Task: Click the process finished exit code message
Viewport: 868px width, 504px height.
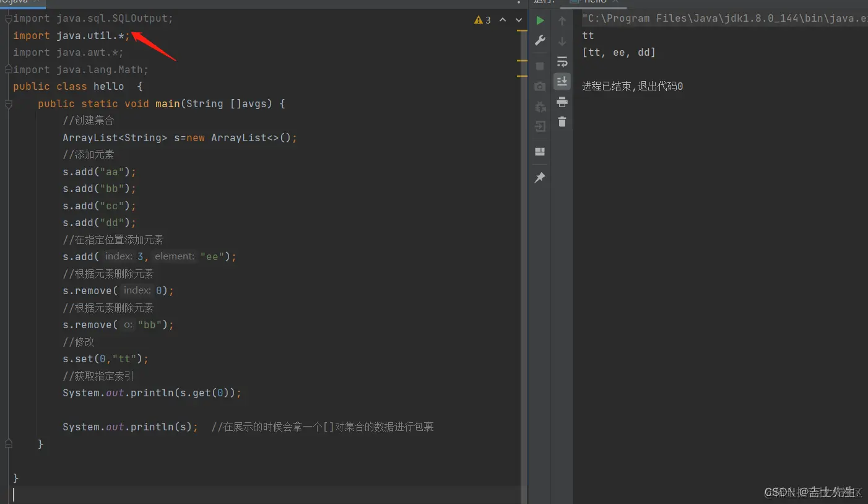Action: pyautogui.click(x=632, y=87)
